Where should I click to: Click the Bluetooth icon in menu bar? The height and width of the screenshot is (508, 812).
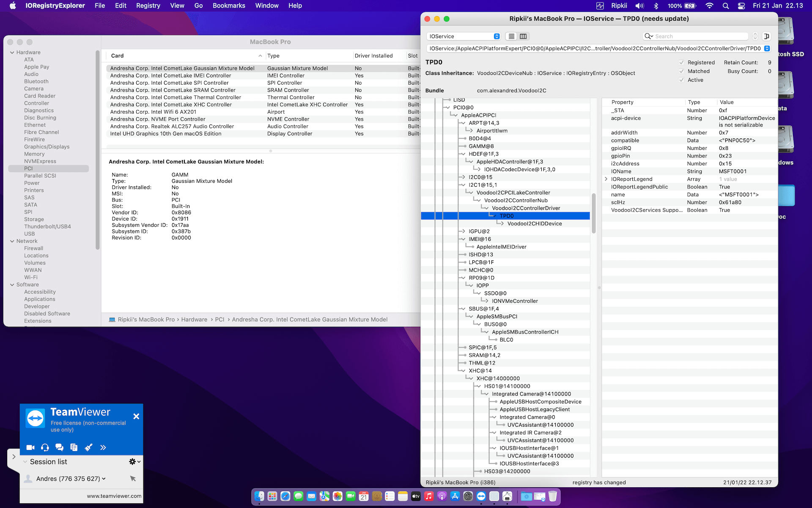(x=656, y=6)
